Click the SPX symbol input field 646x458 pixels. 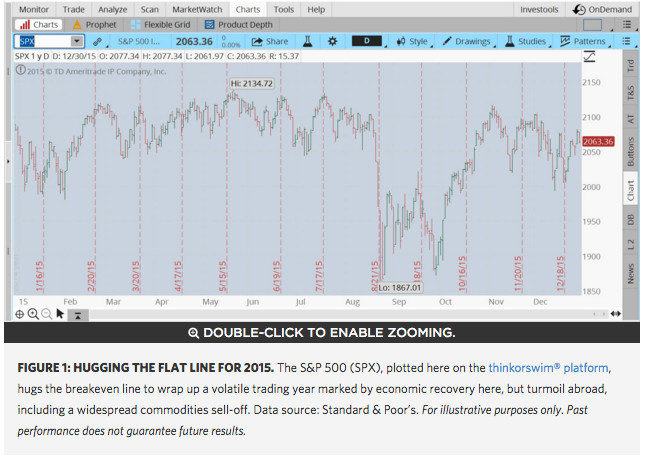[x=43, y=41]
